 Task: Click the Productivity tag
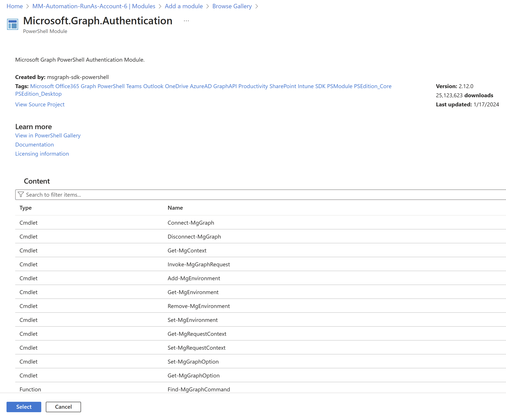click(x=253, y=86)
